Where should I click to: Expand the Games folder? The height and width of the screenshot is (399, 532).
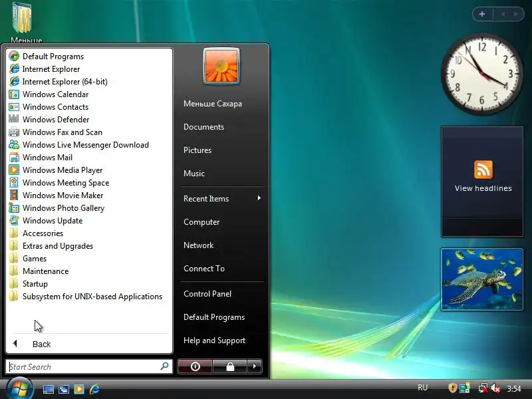28,259
